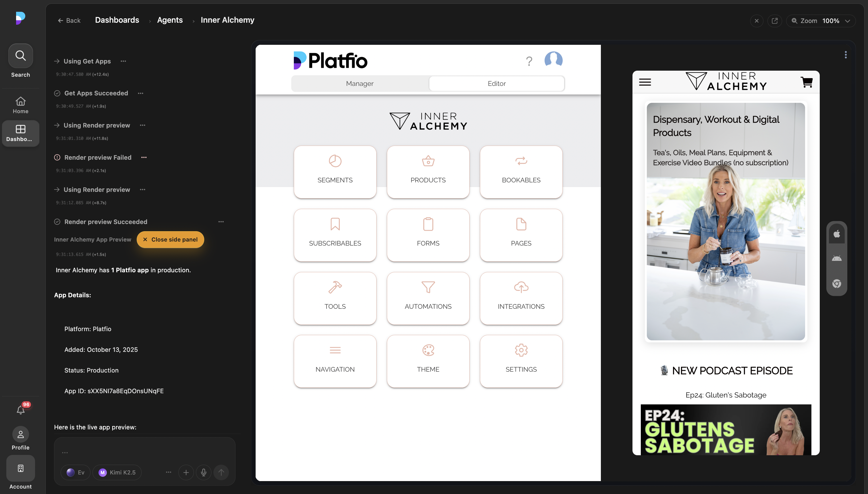Open Ev agent selector
The image size is (868, 494).
pos(76,472)
